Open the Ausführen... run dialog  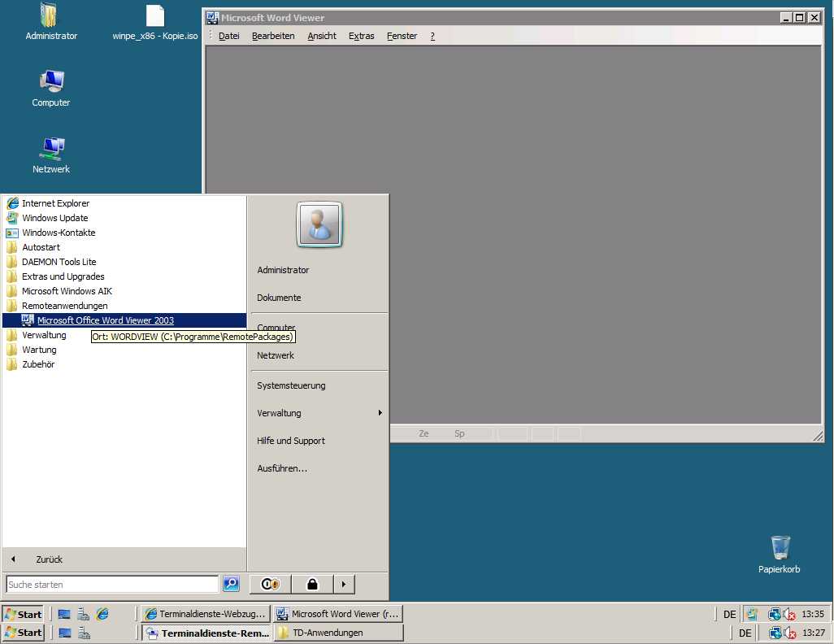point(282,468)
